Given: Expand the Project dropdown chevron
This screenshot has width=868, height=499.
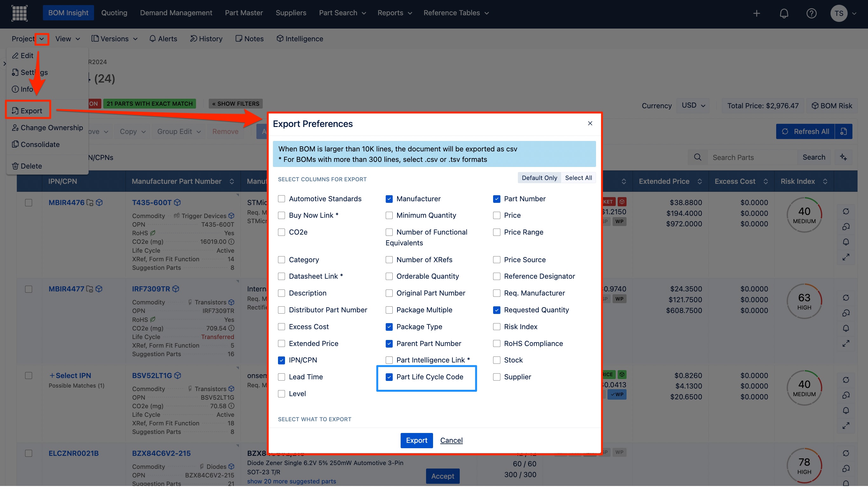Looking at the screenshot, I should (x=42, y=39).
